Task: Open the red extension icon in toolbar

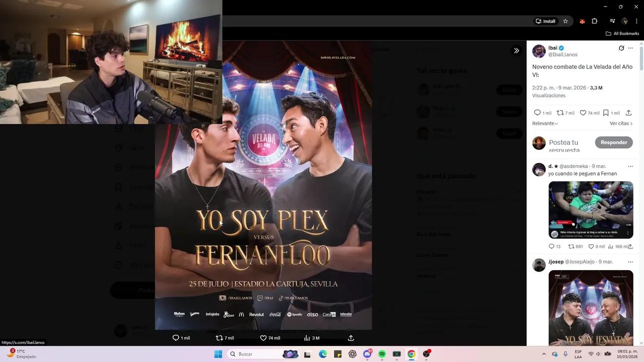Action: point(582,21)
